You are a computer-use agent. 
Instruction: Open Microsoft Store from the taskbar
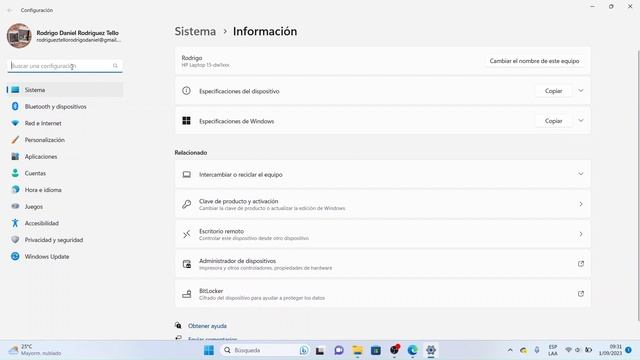coord(376,350)
